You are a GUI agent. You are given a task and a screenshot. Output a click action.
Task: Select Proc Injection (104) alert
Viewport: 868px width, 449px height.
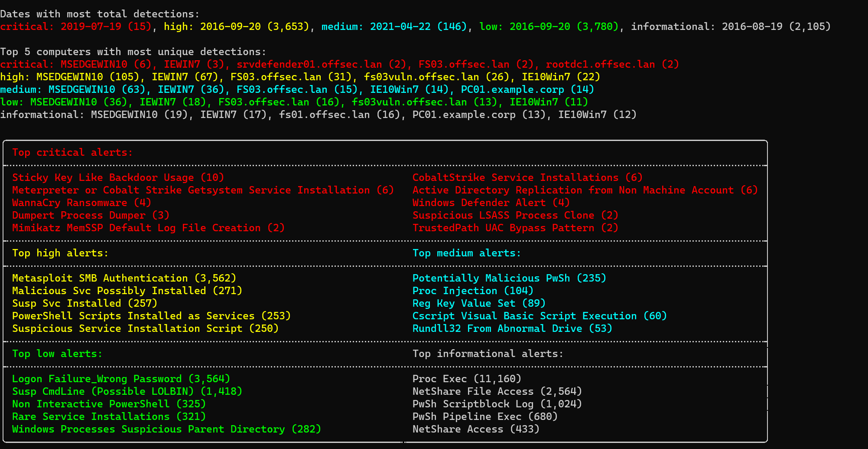pyautogui.click(x=473, y=291)
